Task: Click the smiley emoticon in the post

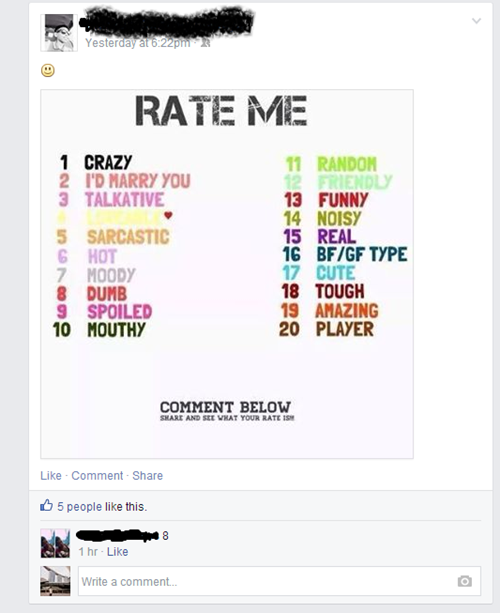Action: tap(48, 70)
